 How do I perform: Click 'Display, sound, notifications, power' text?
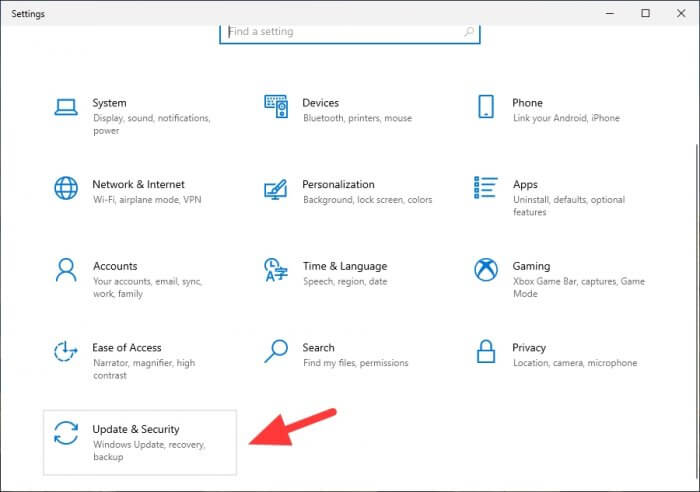coord(152,124)
